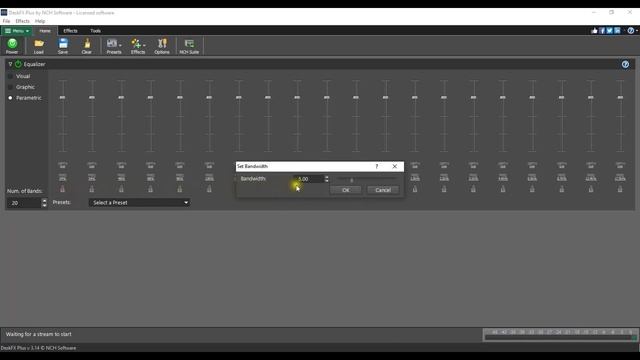Switch to the Tools ribbon tab
The width and height of the screenshot is (640, 360).
click(x=96, y=31)
